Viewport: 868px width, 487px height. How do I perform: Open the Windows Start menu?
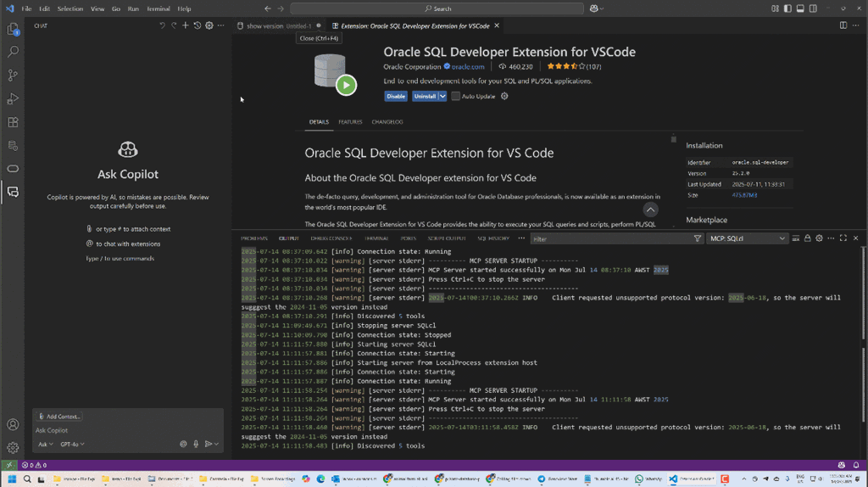[12, 479]
